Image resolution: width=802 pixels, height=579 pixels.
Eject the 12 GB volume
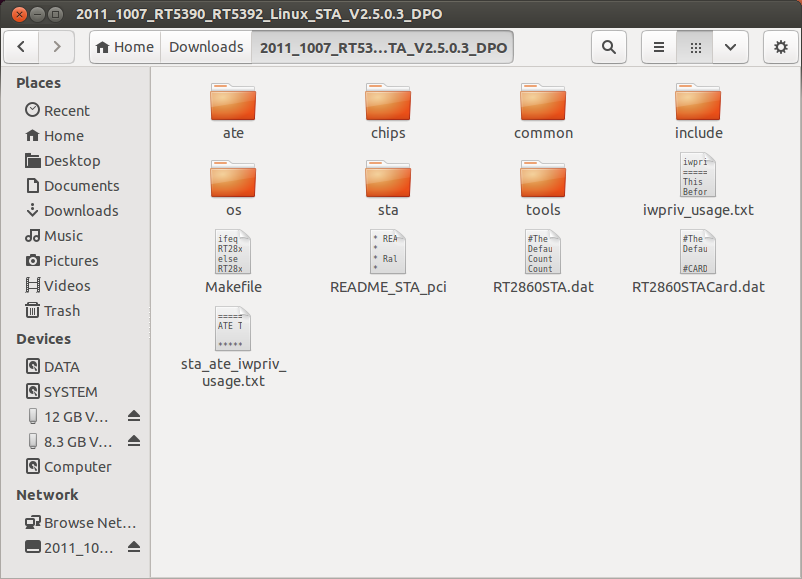click(x=134, y=416)
